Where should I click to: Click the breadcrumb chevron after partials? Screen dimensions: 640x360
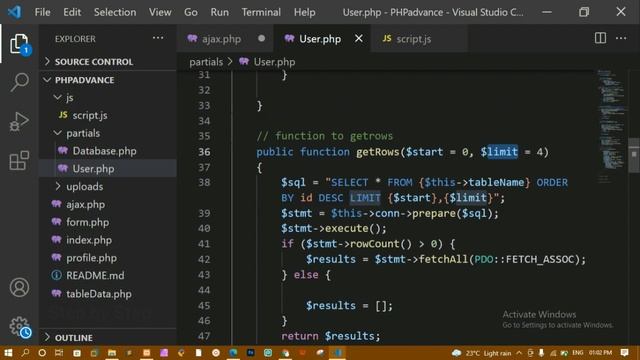point(230,62)
